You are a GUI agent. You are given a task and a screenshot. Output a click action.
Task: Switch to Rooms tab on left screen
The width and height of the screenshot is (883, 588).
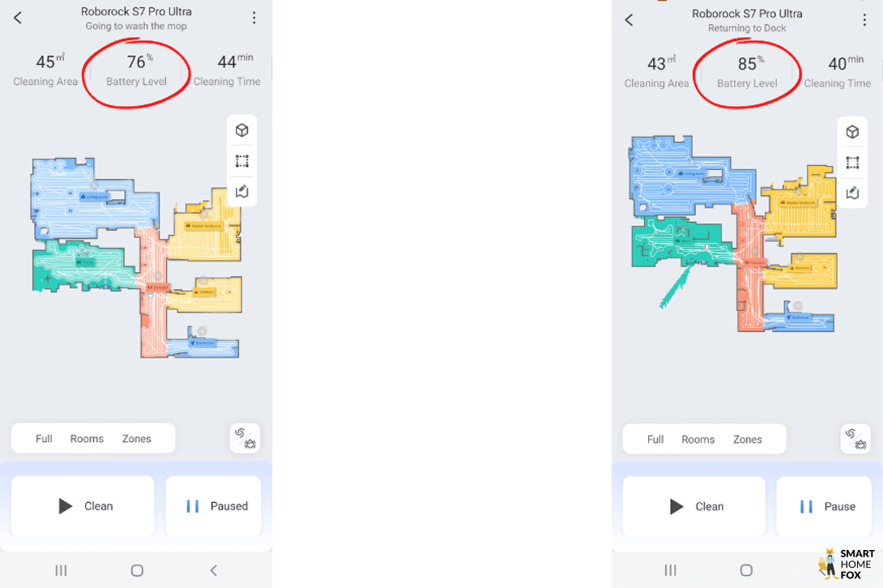(x=87, y=439)
